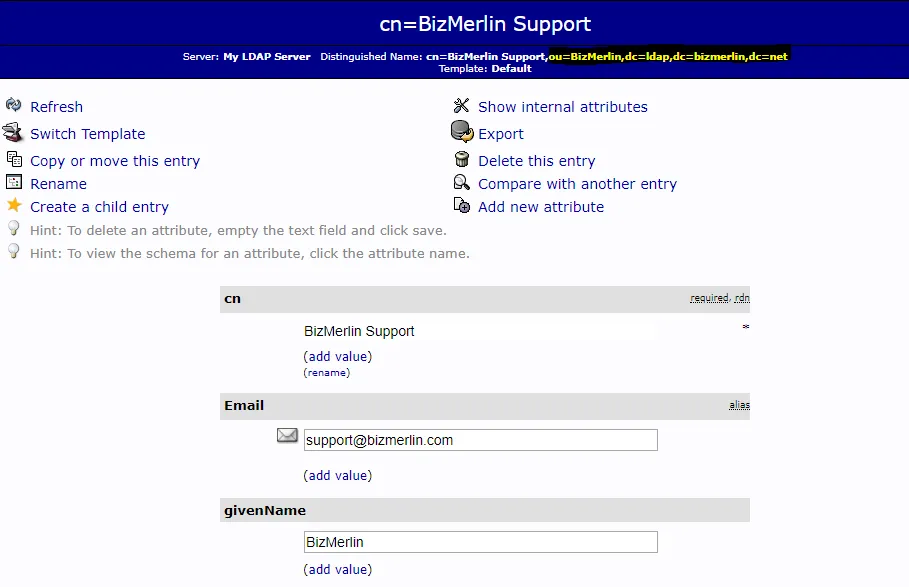Focus the givenName input containing BizMerlin

[x=481, y=542]
